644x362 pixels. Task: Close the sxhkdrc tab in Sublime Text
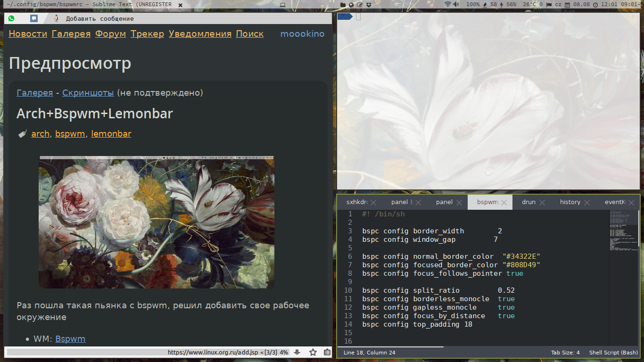click(373, 203)
